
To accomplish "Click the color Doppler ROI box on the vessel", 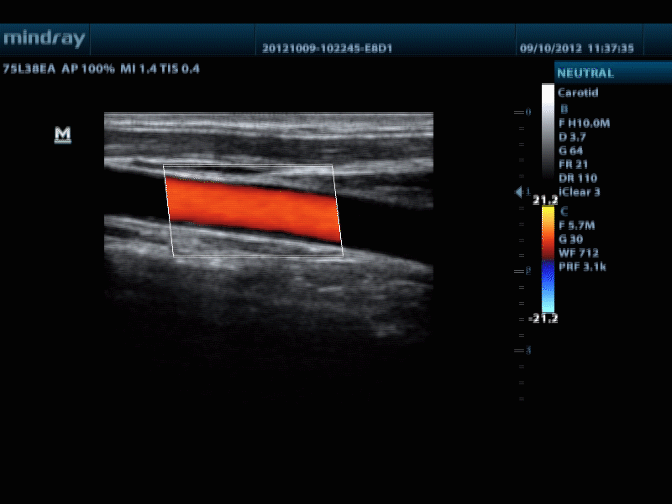I will coord(255,210).
